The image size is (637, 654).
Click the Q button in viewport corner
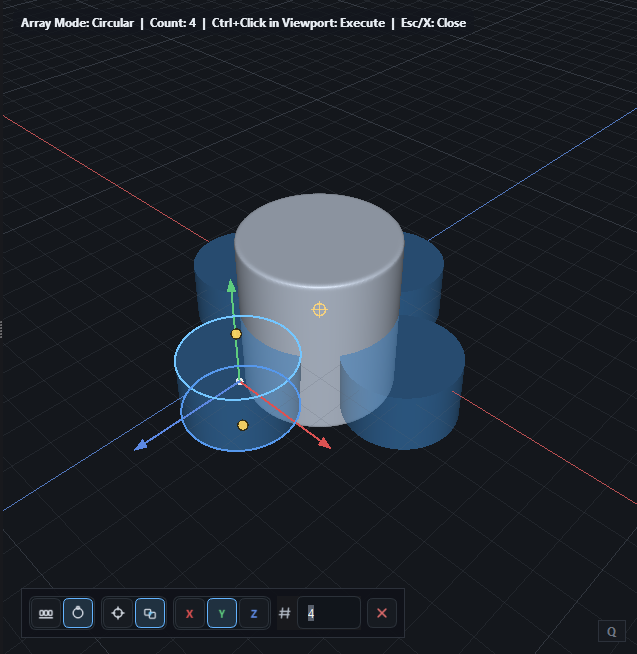[x=612, y=631]
